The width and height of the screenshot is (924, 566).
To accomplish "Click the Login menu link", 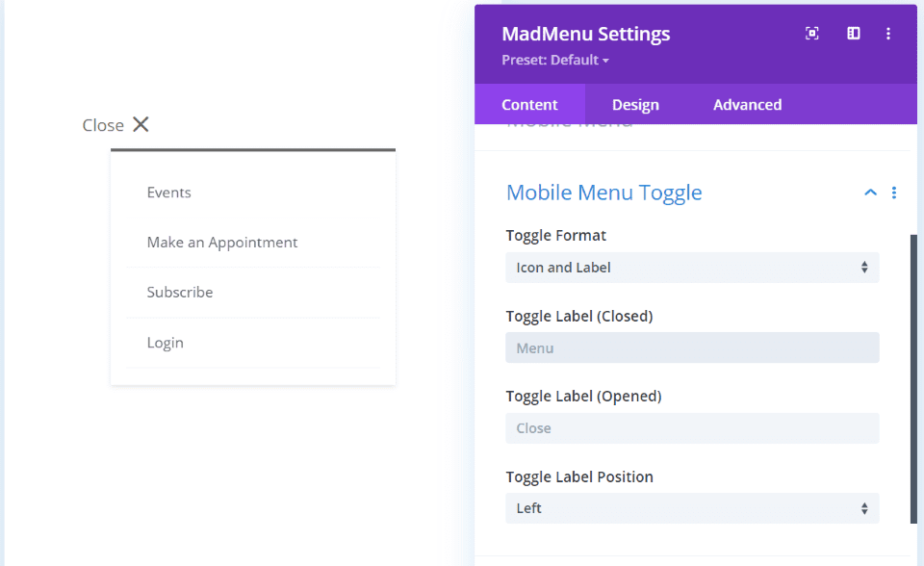I will [x=165, y=343].
